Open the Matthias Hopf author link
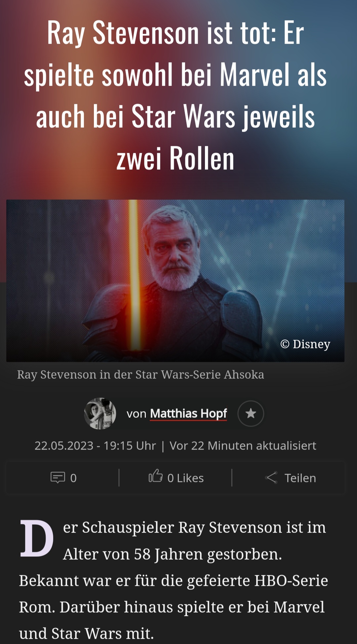Image resolution: width=357 pixels, height=644 pixels. tap(188, 413)
